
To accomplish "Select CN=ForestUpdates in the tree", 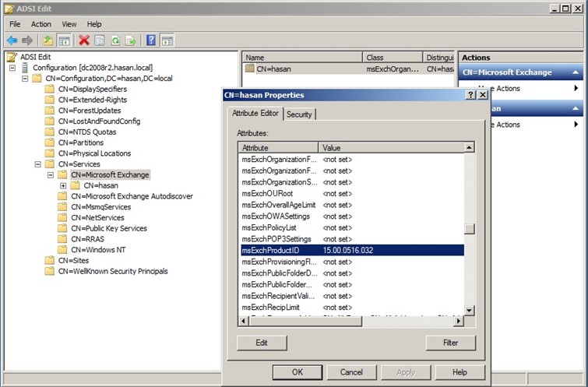I will click(x=90, y=111).
